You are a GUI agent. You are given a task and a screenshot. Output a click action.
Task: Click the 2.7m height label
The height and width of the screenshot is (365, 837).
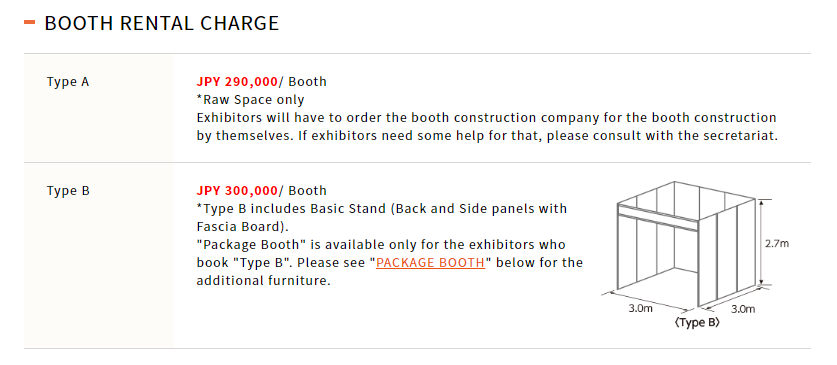click(777, 243)
